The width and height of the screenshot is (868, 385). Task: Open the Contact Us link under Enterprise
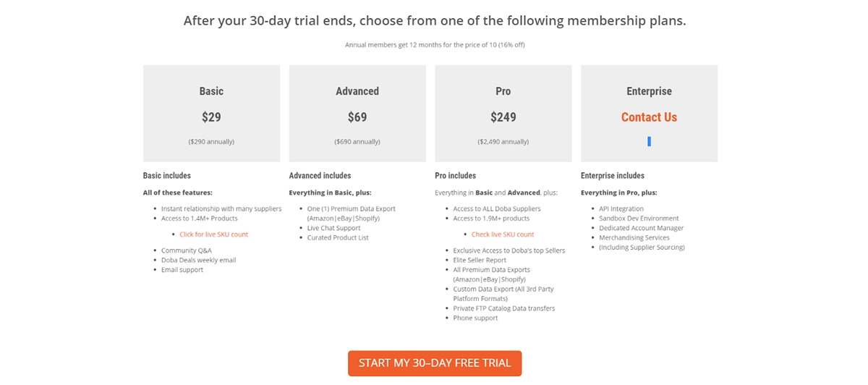649,117
